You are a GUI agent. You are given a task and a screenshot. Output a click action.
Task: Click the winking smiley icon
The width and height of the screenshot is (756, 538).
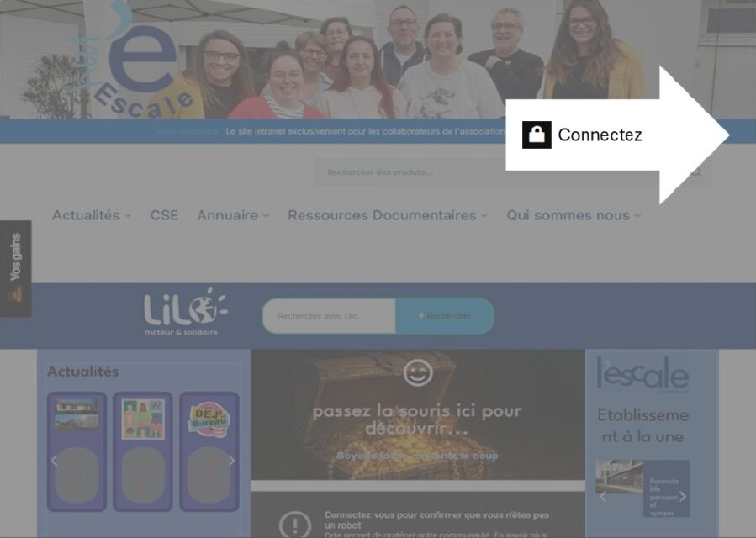tap(418, 372)
